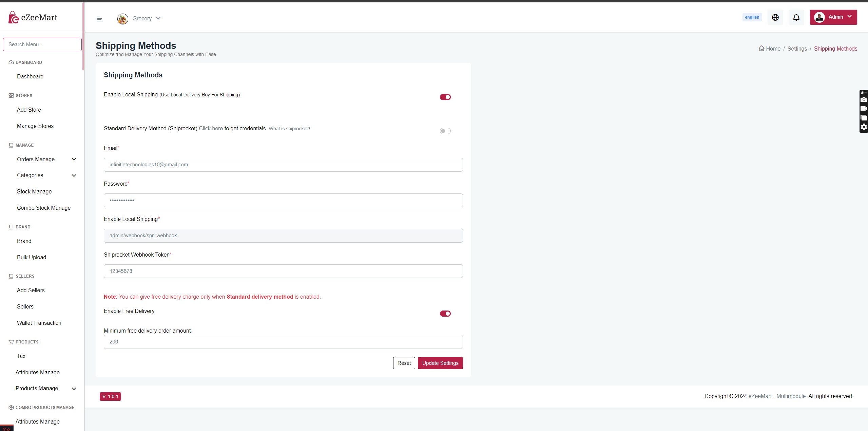Focus the Shiprocket Webhook Token field
868x431 pixels.
pos(283,271)
